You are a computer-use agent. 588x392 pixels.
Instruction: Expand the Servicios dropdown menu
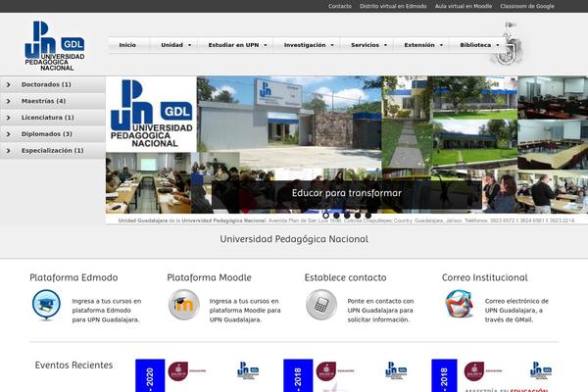(368, 45)
